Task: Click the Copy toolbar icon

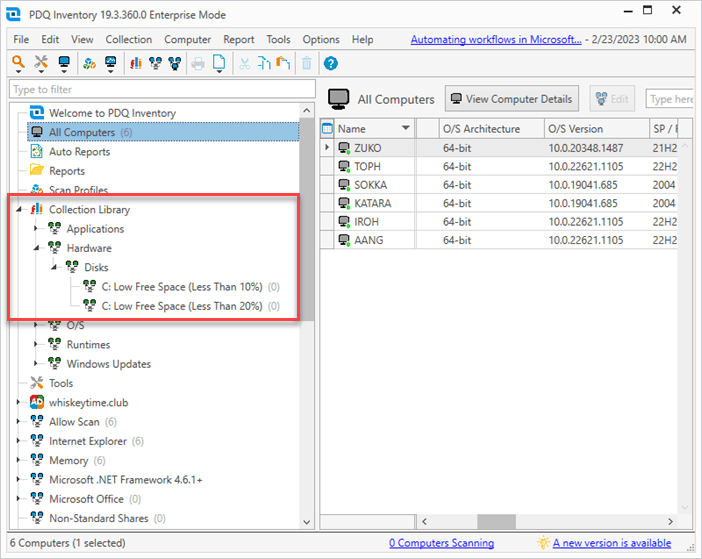Action: (264, 64)
